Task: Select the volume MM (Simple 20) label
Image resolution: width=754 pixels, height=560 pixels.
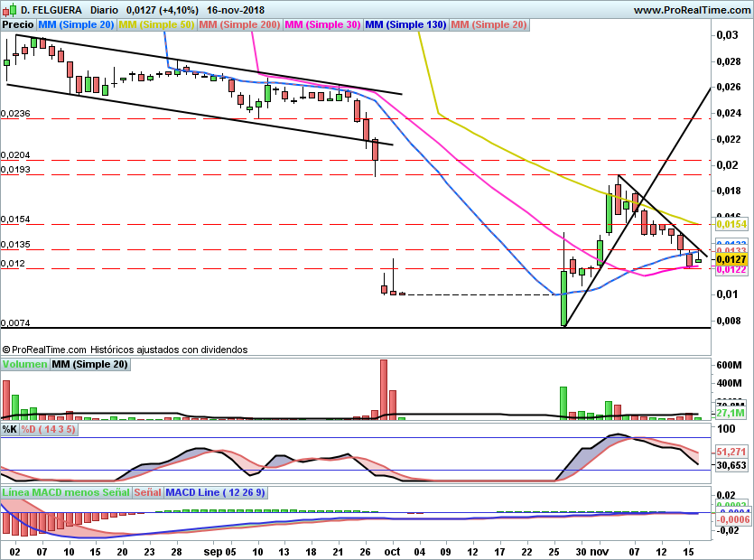Action: click(x=89, y=364)
